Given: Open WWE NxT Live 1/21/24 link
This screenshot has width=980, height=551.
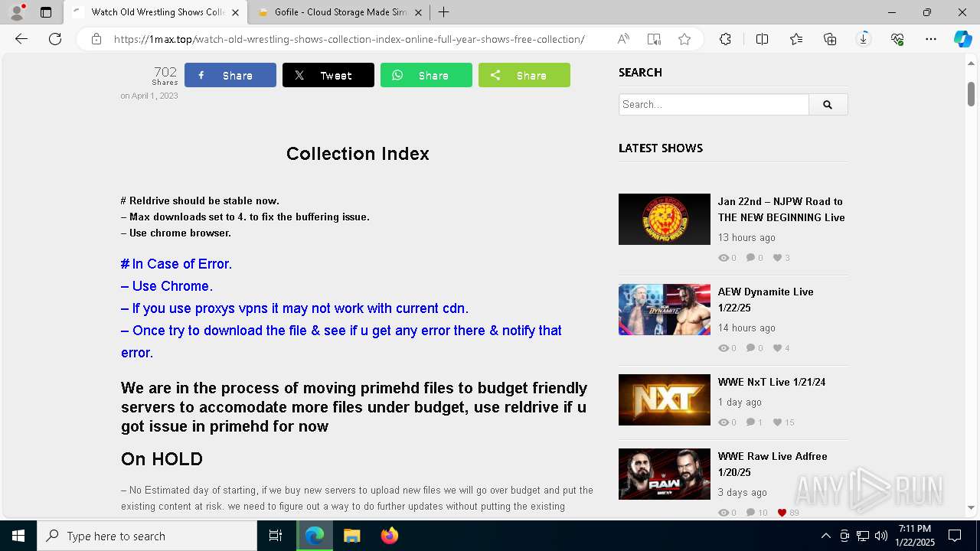Looking at the screenshot, I should [x=772, y=382].
